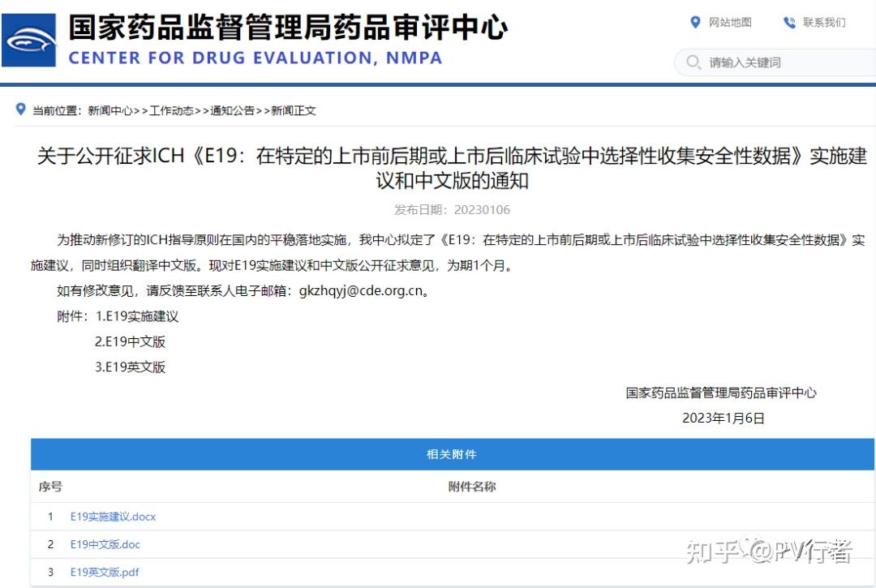Screen dimensions: 876x588
Task: Click the doc icon for E19中文版
Action: 104,544
